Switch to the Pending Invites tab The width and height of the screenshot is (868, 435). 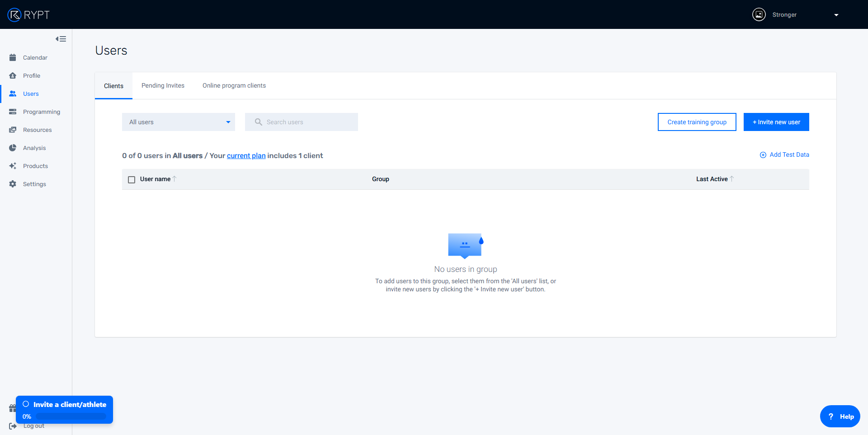click(x=163, y=85)
